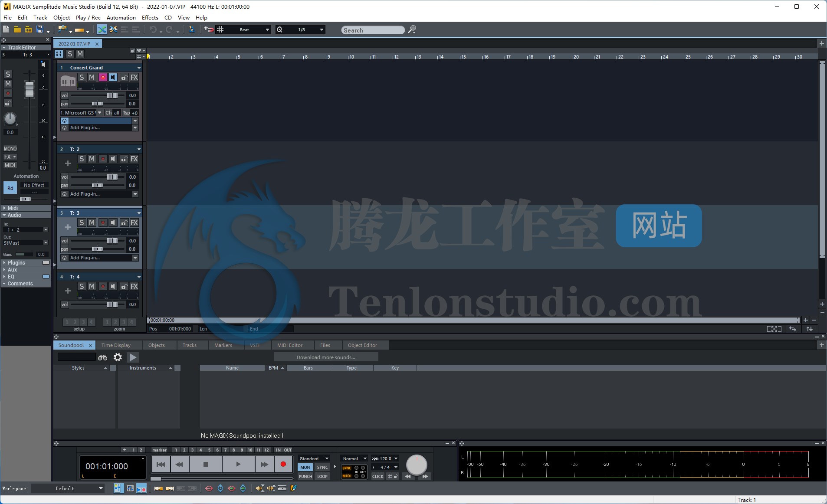827x504 pixels.
Task: Click the pan slider on track T: 2
Action: click(x=98, y=185)
